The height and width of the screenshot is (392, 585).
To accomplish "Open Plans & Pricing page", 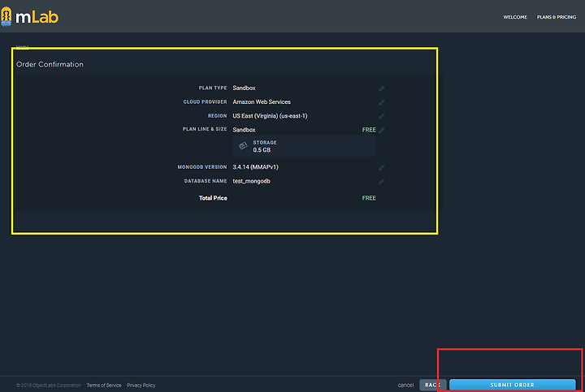I will (557, 17).
